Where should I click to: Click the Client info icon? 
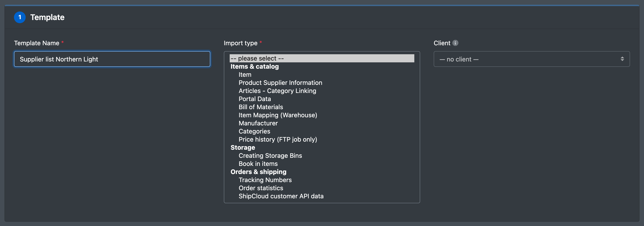[455, 43]
